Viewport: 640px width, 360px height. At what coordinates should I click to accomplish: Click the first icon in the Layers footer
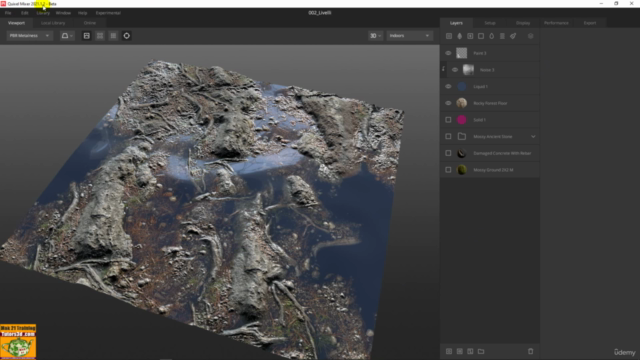[x=449, y=351]
